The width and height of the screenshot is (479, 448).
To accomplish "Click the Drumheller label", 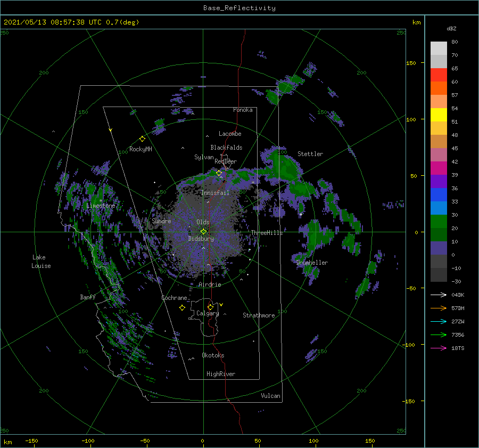I will point(312,263).
